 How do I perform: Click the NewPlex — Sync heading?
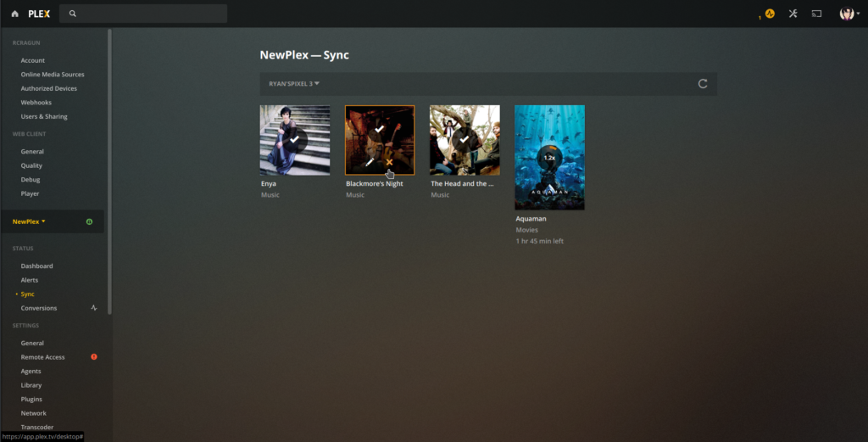coord(304,55)
